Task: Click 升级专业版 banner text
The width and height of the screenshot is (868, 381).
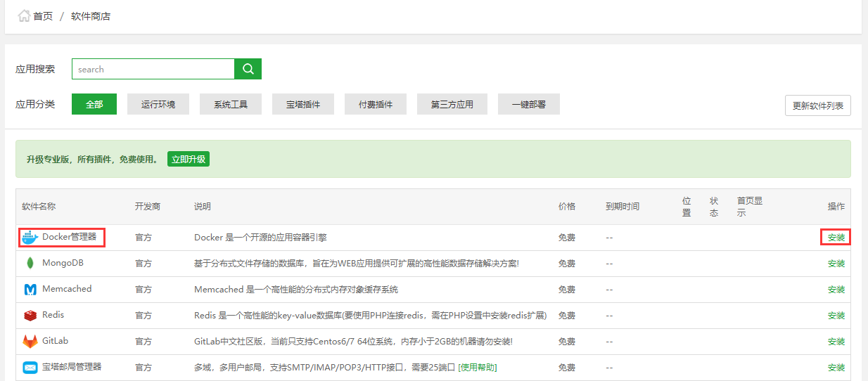Action: [x=92, y=160]
